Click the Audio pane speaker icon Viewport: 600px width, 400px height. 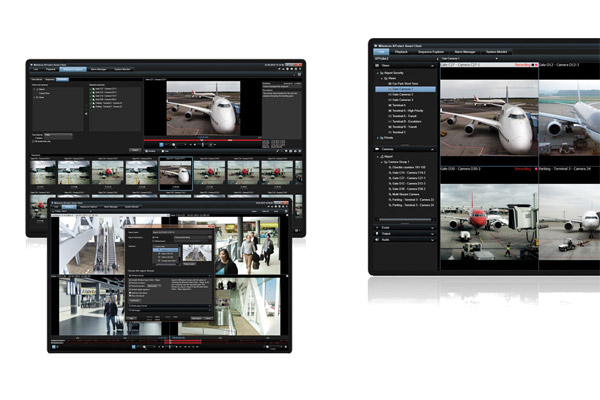point(377,240)
